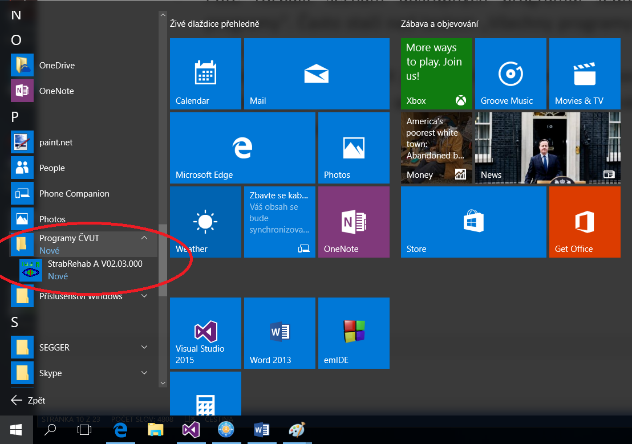The image size is (632, 444).
Task: Go back using Zpět
Action: [28, 400]
